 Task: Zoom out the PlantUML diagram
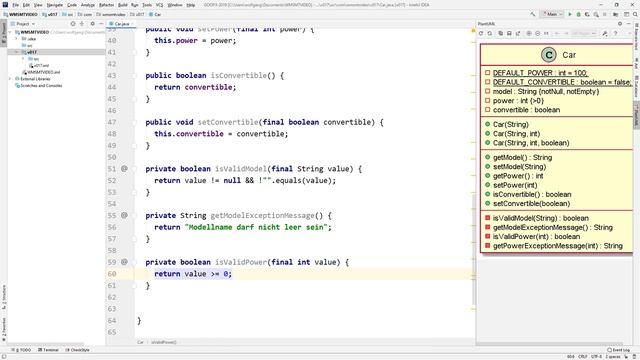click(x=538, y=33)
